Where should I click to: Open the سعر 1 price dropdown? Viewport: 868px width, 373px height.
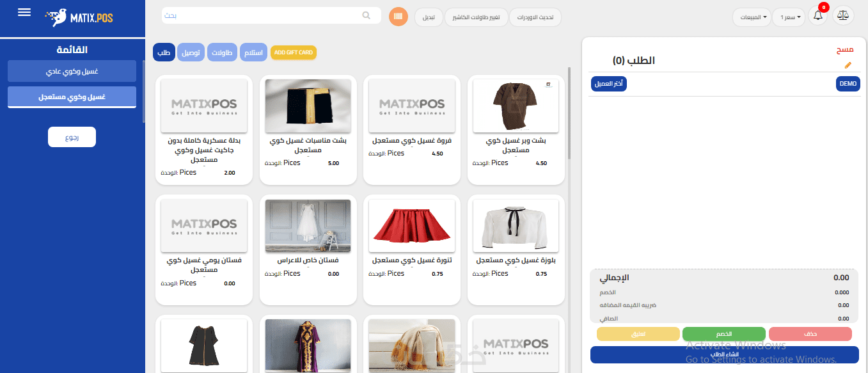[x=789, y=17]
